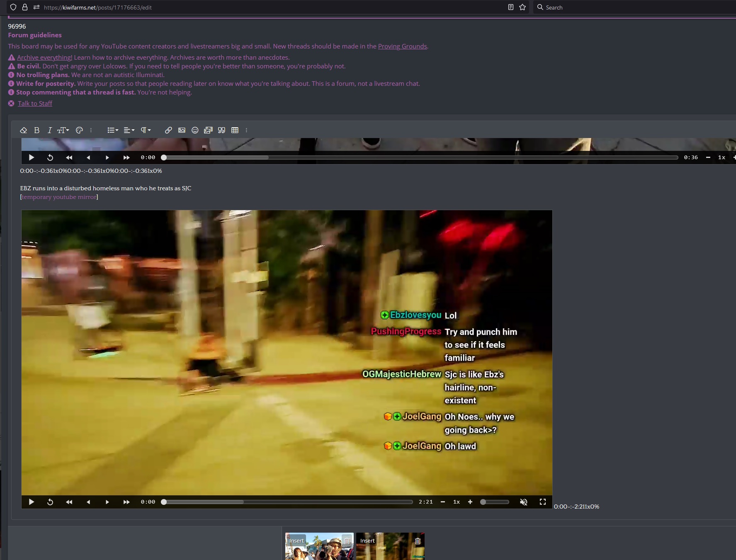
Task: Insert a quote block
Action: 221,130
